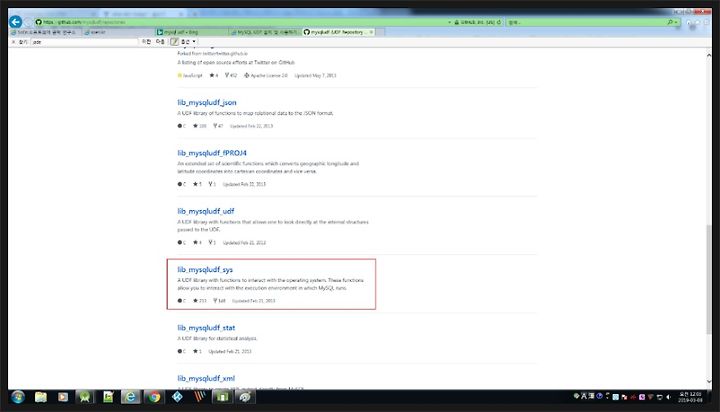The width and height of the screenshot is (720, 412).
Task: Open the find bar Options dropdown
Action: point(188,42)
